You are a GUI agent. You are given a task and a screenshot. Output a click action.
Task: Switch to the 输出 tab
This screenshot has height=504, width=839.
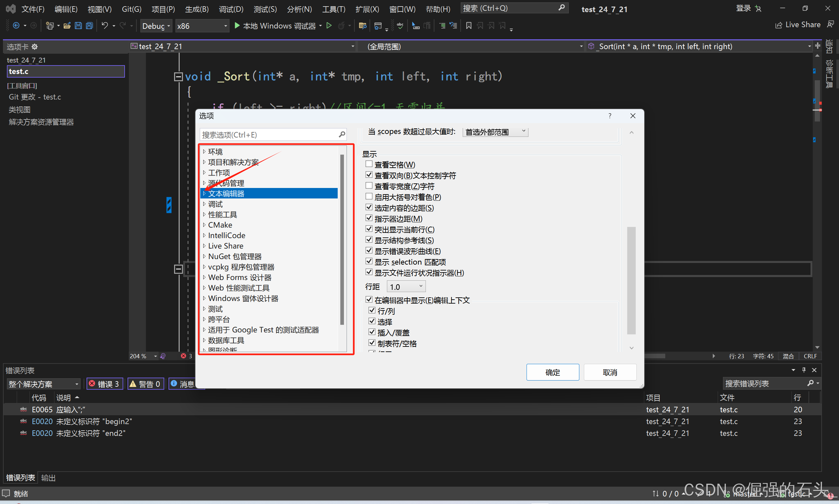(48, 477)
